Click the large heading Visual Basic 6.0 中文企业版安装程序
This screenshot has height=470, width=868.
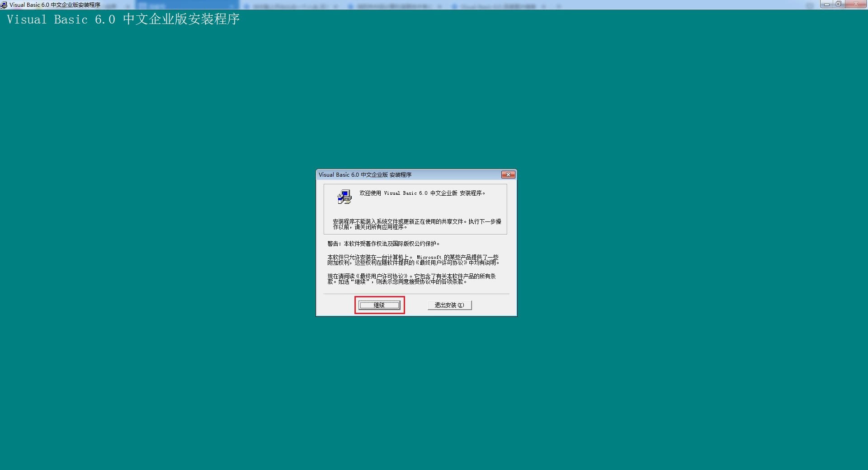(x=123, y=19)
